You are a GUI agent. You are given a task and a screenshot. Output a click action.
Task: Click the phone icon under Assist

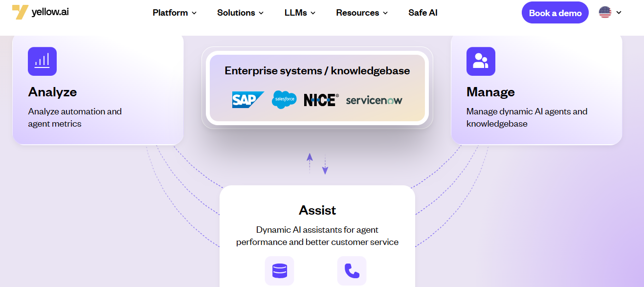pos(352,270)
